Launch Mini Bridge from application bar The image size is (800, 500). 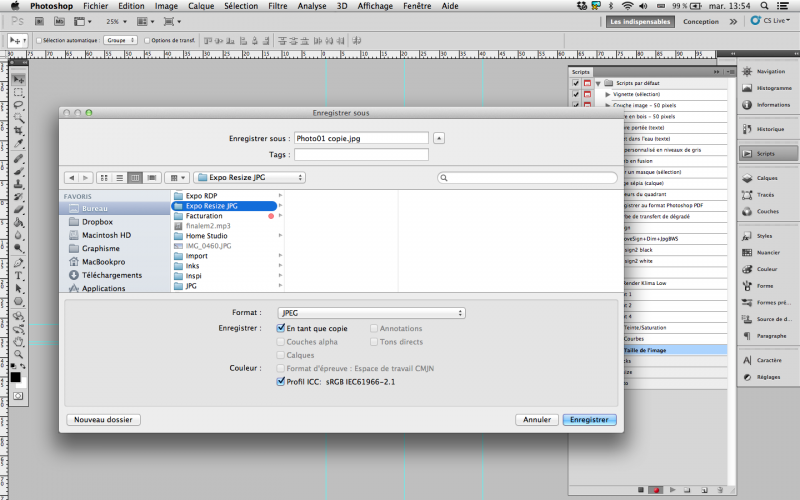point(59,21)
